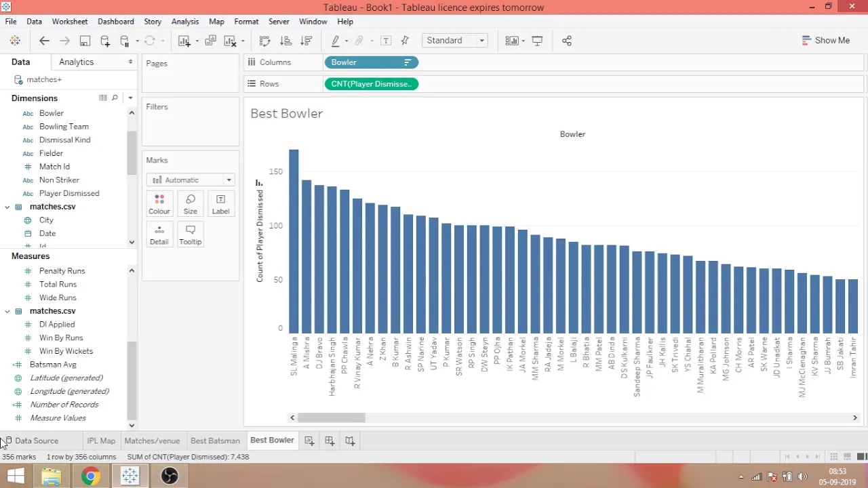The image size is (868, 488).
Task: Click the Clear Sheet icon
Action: (230, 41)
